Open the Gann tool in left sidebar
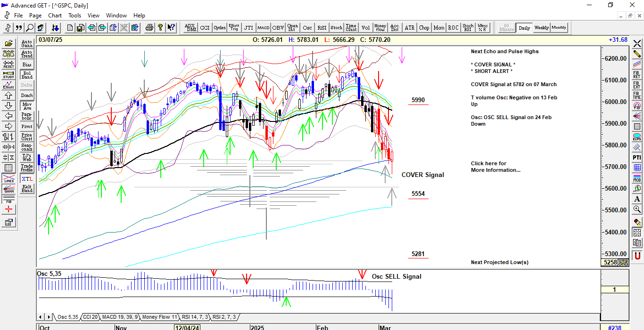Viewport: 644px width, 330px height. click(8, 190)
